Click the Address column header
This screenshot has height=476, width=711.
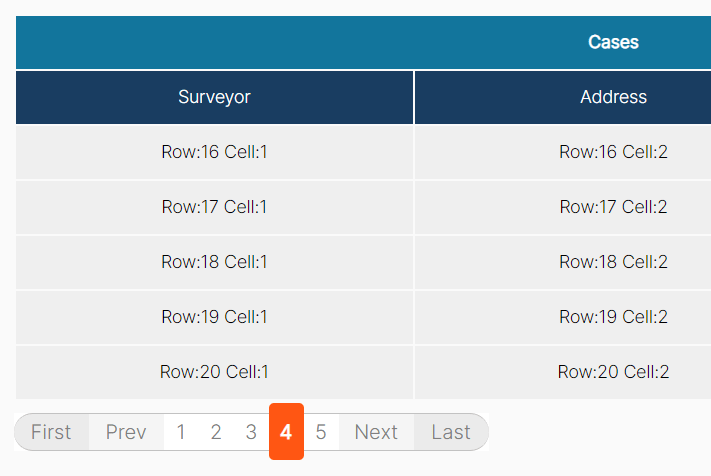[x=563, y=97]
